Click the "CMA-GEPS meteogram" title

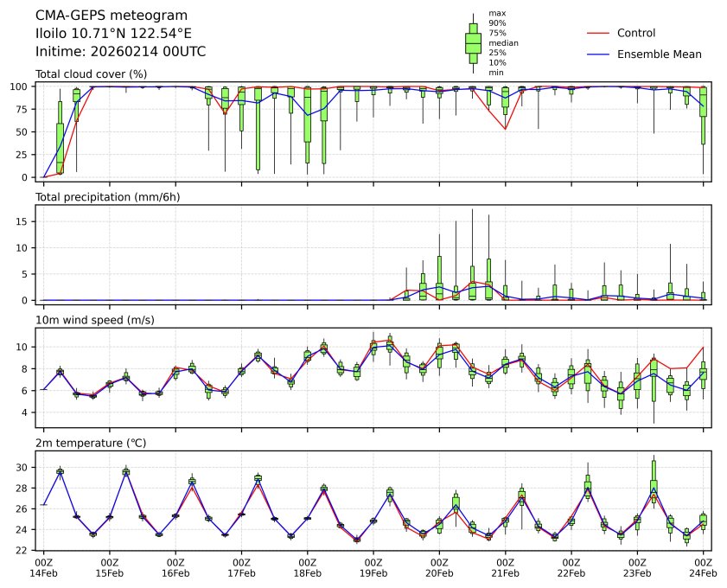(99, 16)
